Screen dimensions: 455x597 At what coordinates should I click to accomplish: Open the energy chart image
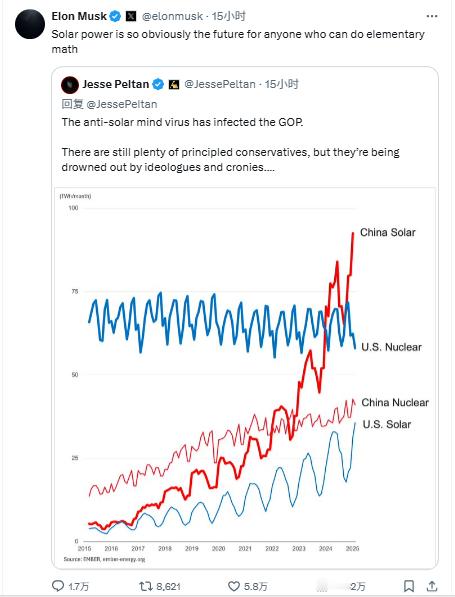pyautogui.click(x=245, y=377)
